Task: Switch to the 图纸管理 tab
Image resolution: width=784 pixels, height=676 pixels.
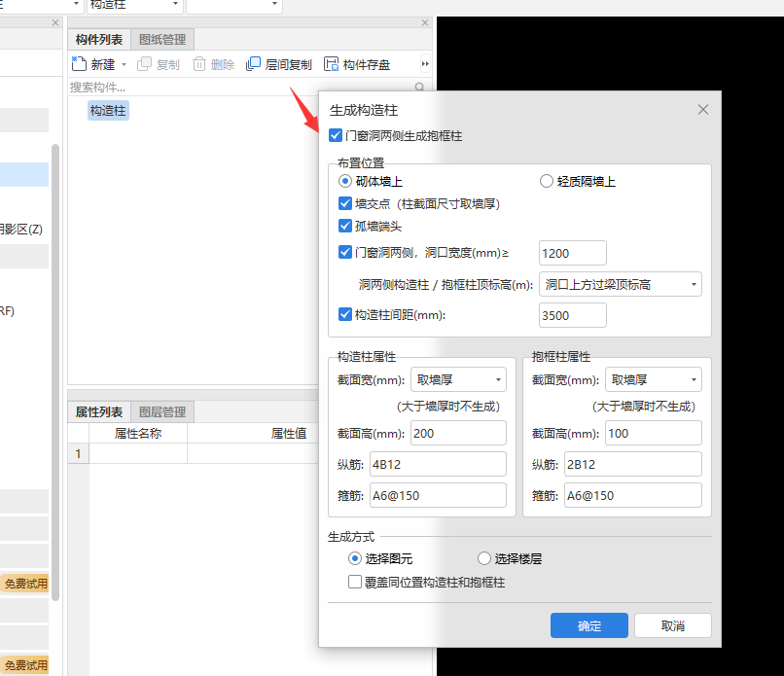Action: click(x=162, y=40)
